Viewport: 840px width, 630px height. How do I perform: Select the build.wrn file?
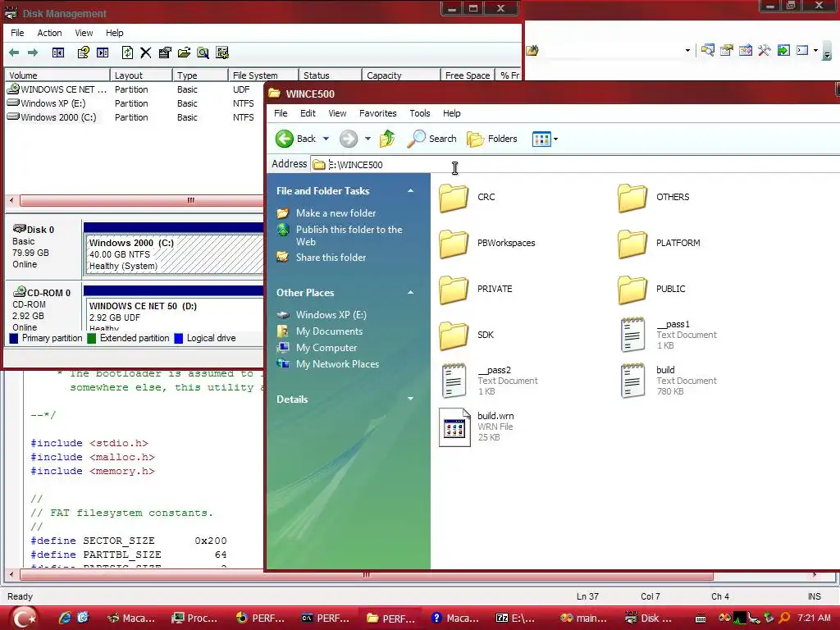(x=477, y=427)
